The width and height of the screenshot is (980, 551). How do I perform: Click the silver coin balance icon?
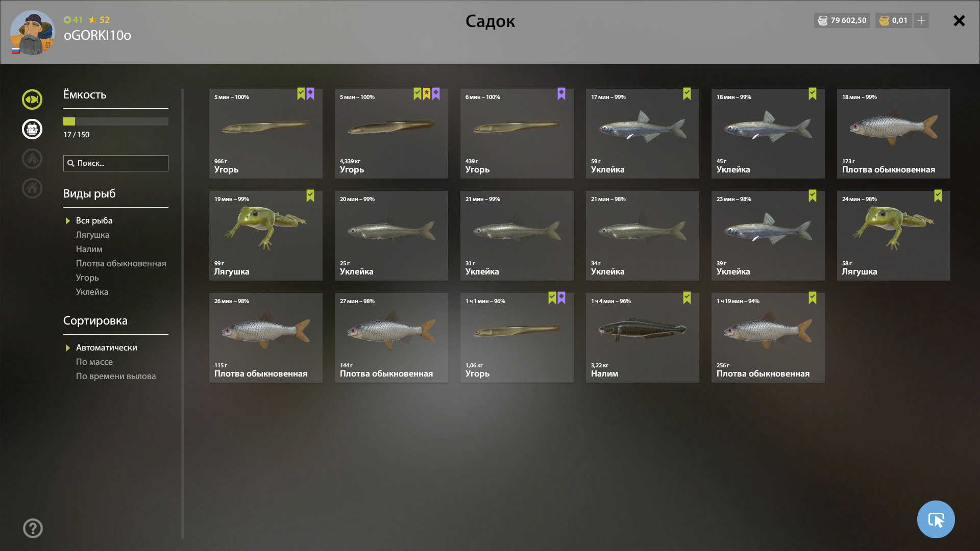click(823, 20)
